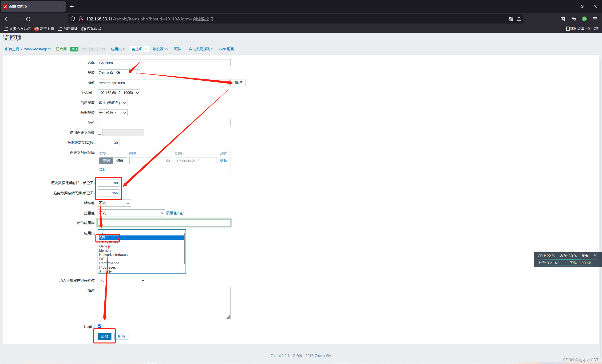Open the green N extension icon
This screenshot has height=364, width=602.
click(584, 19)
